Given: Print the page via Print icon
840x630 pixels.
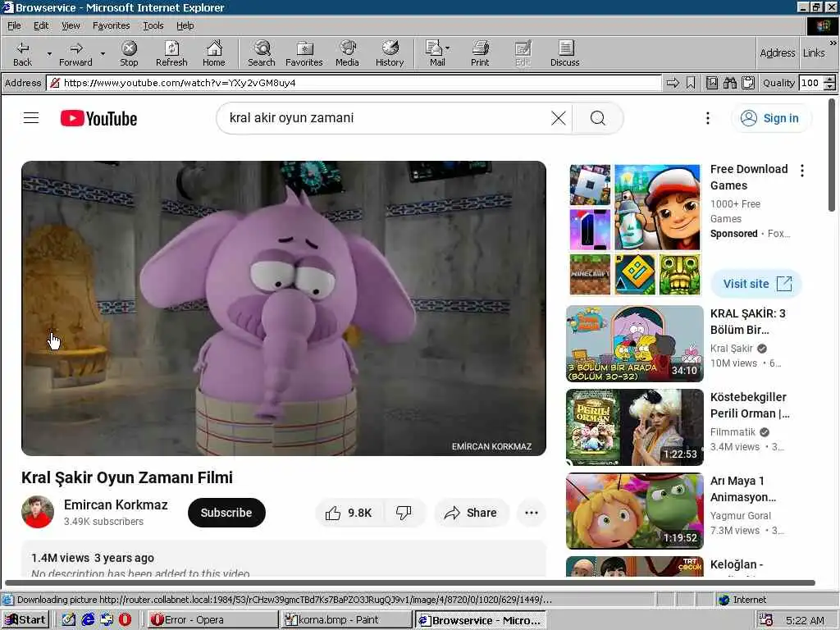Looking at the screenshot, I should 480,53.
